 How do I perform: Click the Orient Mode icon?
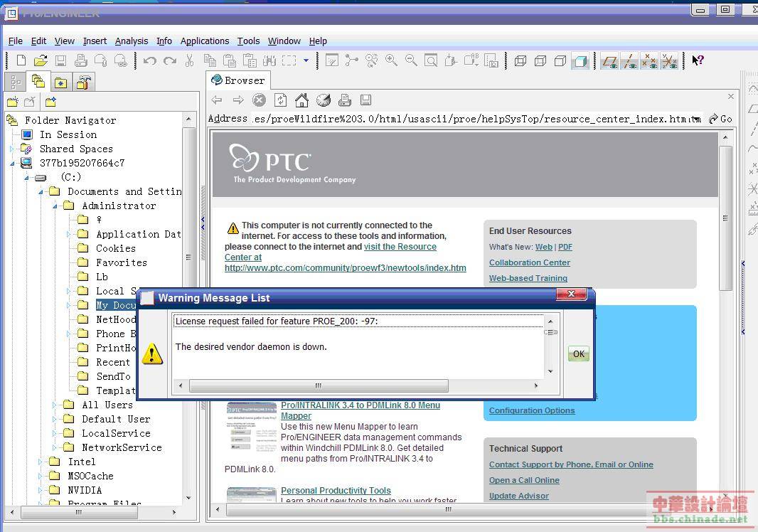coord(371,60)
